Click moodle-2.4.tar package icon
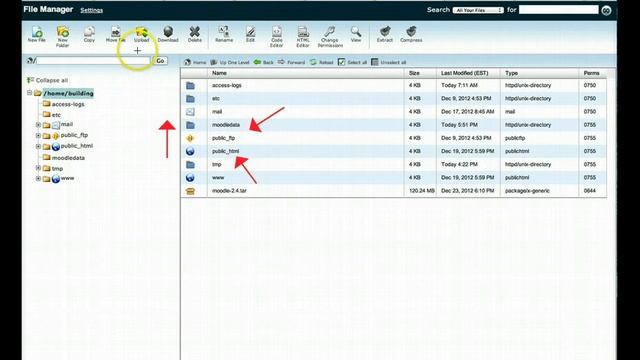Screen dimensions: 640x360 [190, 191]
